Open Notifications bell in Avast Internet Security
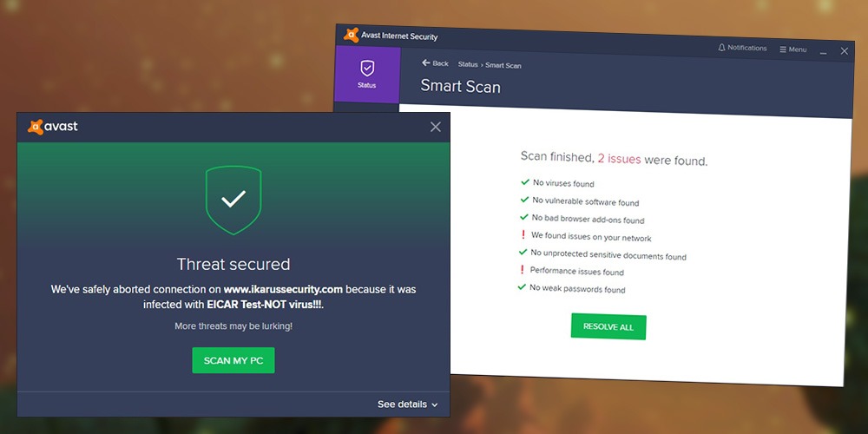The width and height of the screenshot is (868, 434). click(742, 48)
